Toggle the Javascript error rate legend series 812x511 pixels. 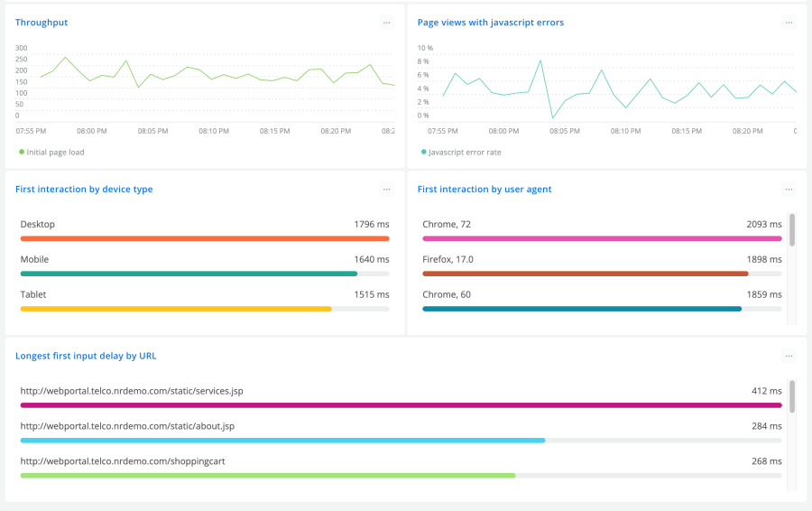[x=460, y=153]
